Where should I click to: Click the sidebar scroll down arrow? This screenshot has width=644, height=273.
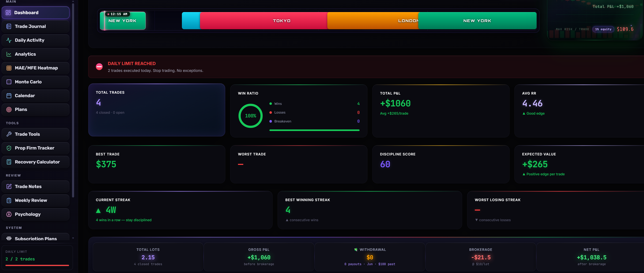[x=73, y=238]
